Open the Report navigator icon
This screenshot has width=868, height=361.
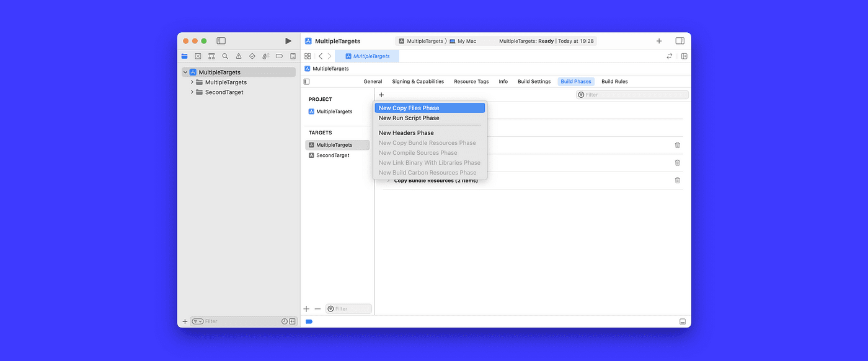point(293,56)
